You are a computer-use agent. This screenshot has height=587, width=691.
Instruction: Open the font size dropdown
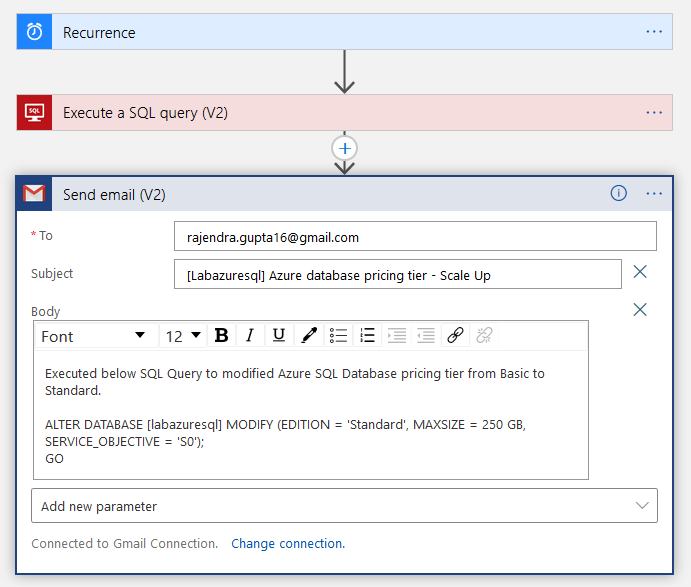click(x=183, y=336)
